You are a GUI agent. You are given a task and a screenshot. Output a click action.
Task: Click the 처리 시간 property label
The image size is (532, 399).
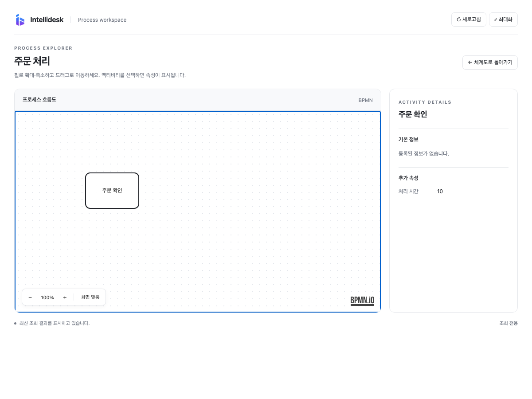[408, 192]
